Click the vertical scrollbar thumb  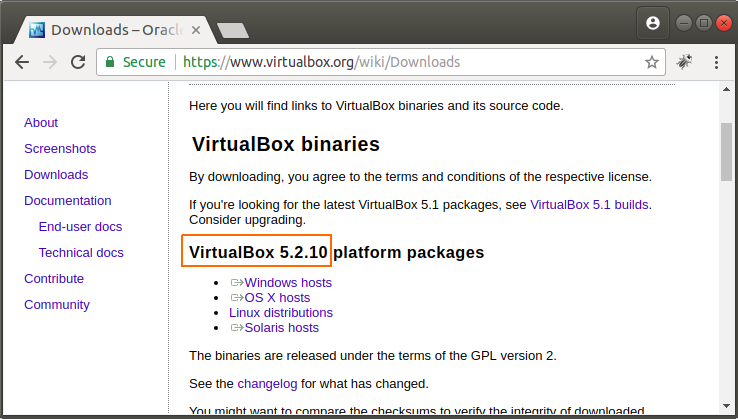tap(726, 152)
